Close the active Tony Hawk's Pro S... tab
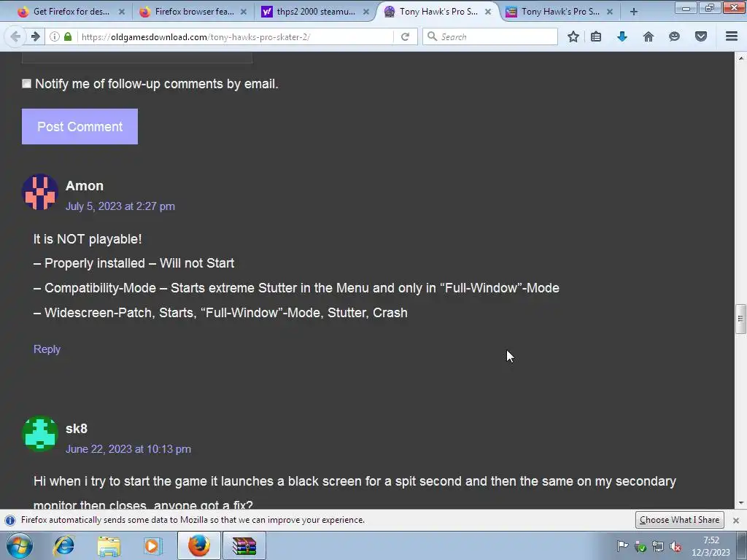 (488, 12)
